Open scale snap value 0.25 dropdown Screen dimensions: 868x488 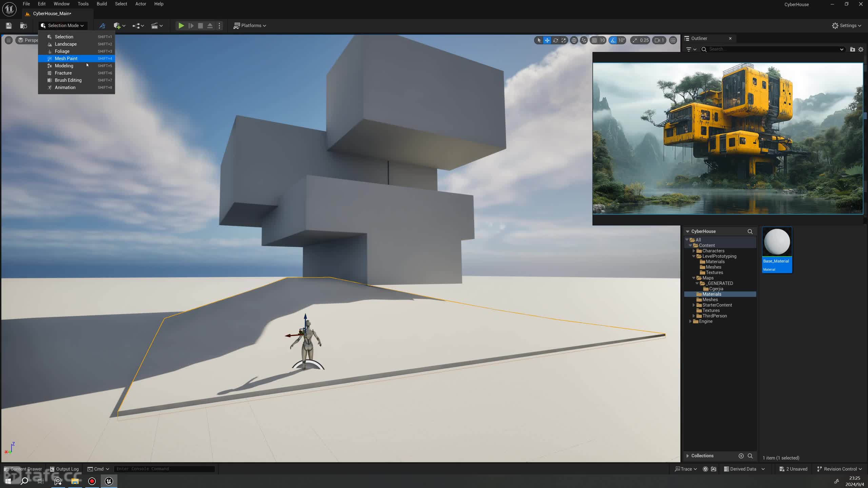tap(644, 40)
